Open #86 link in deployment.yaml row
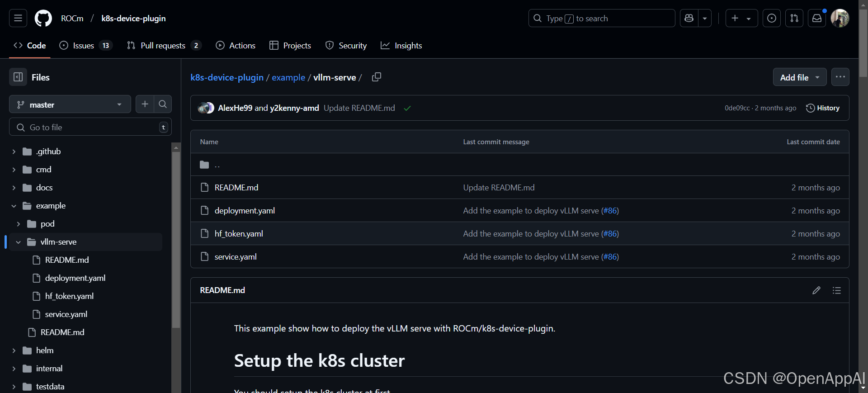The image size is (868, 393). 610,210
